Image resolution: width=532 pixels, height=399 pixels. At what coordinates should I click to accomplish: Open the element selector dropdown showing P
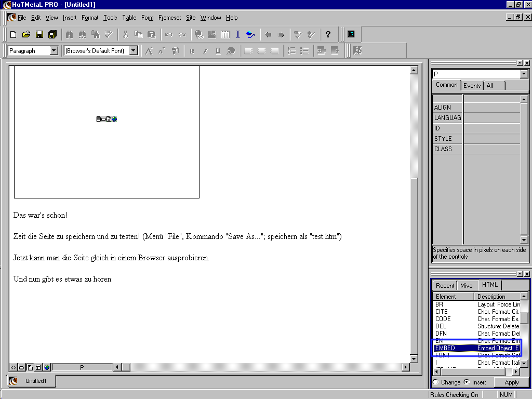click(524, 74)
